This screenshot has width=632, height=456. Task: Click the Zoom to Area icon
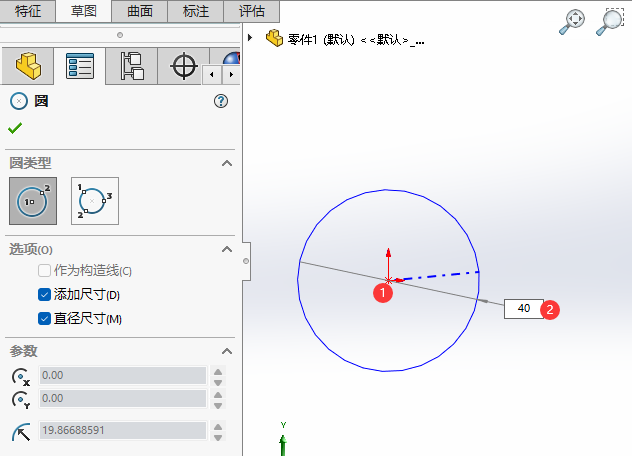coord(610,22)
